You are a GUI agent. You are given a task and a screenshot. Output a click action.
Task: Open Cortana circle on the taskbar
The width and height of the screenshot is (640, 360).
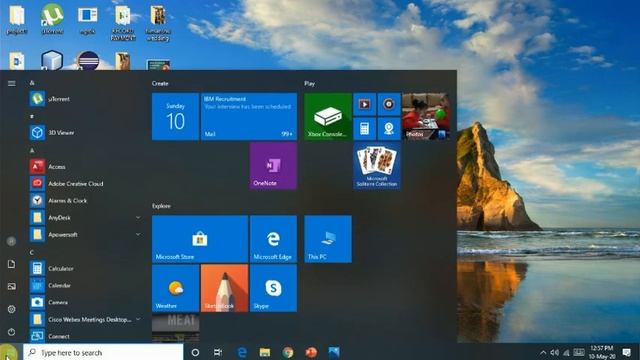point(195,352)
